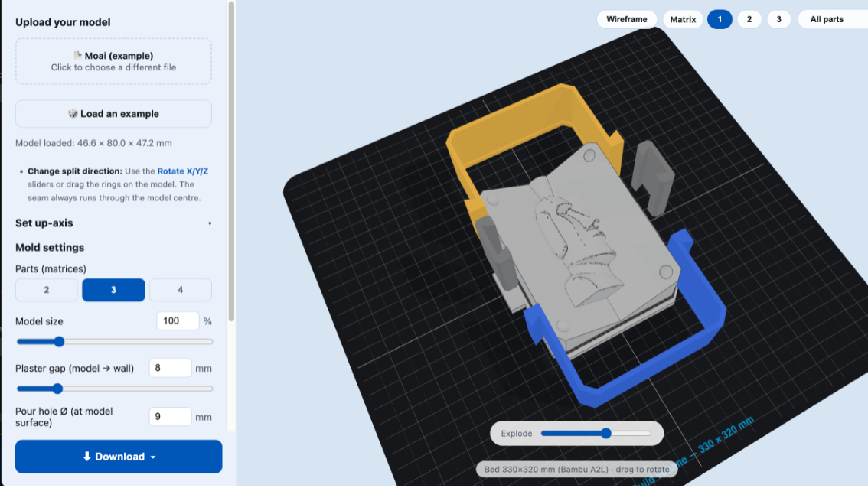Show matrix part 2 in viewer

point(749,19)
